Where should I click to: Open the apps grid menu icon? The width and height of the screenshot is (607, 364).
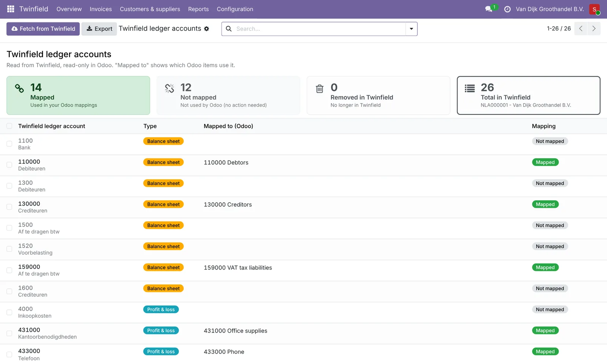click(11, 9)
